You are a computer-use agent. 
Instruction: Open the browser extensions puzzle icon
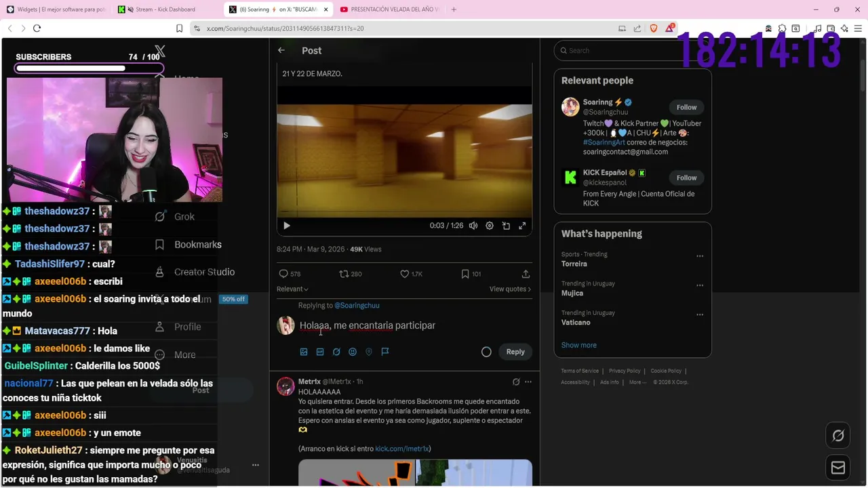click(x=782, y=28)
